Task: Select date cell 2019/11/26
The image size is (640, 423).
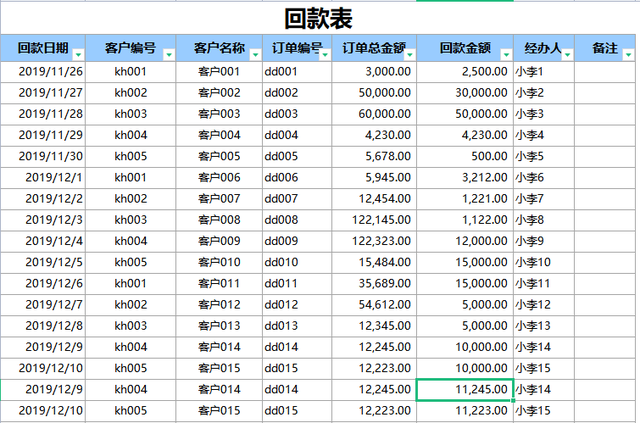Action: 43,72
